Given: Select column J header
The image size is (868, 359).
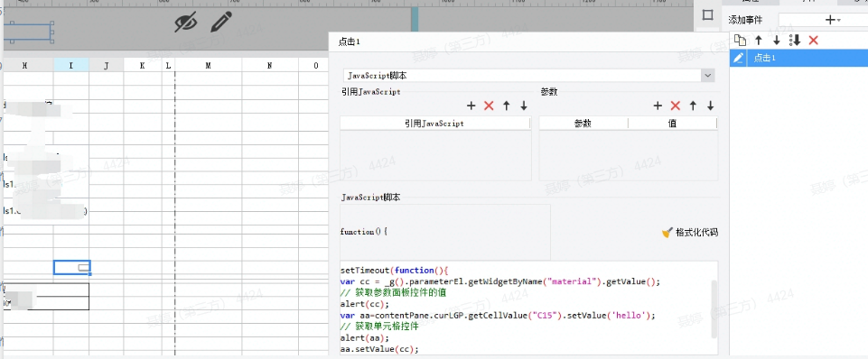Looking at the screenshot, I should (107, 65).
